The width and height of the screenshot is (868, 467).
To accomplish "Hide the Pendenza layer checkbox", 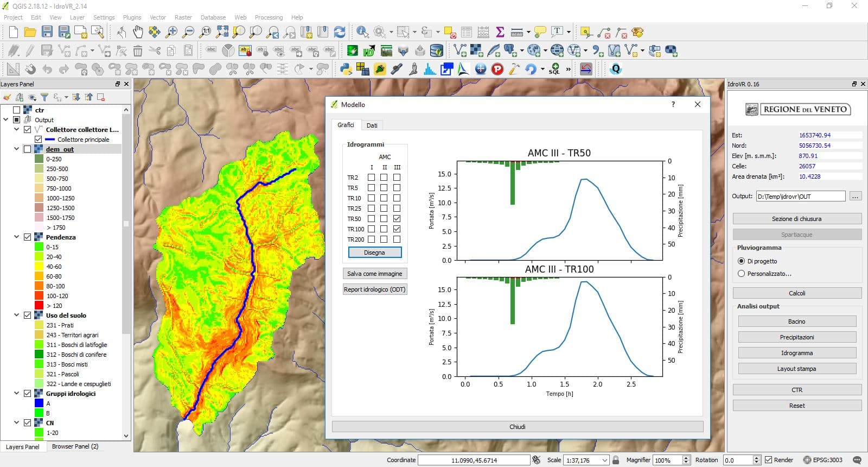I will point(28,237).
